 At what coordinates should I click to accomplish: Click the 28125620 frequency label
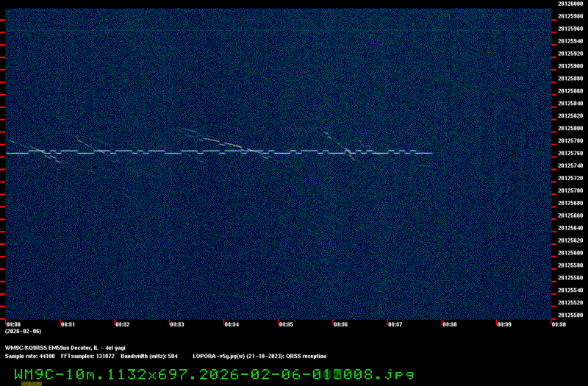tap(570, 240)
